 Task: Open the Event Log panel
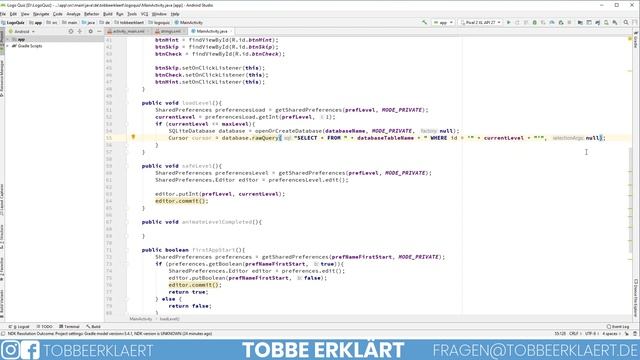click(x=618, y=327)
